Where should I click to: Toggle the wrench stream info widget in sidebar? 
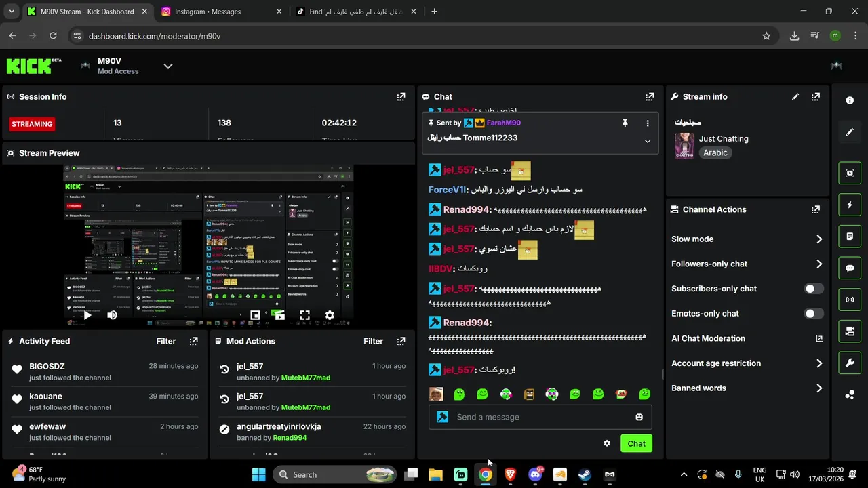coord(850,363)
